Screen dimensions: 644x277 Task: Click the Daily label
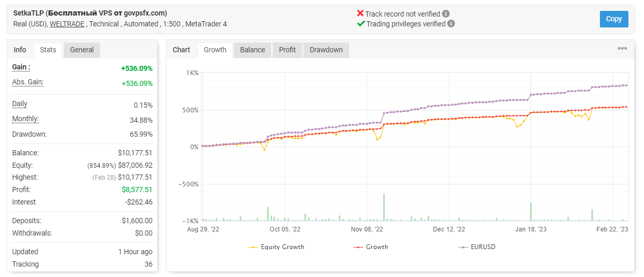(20, 104)
